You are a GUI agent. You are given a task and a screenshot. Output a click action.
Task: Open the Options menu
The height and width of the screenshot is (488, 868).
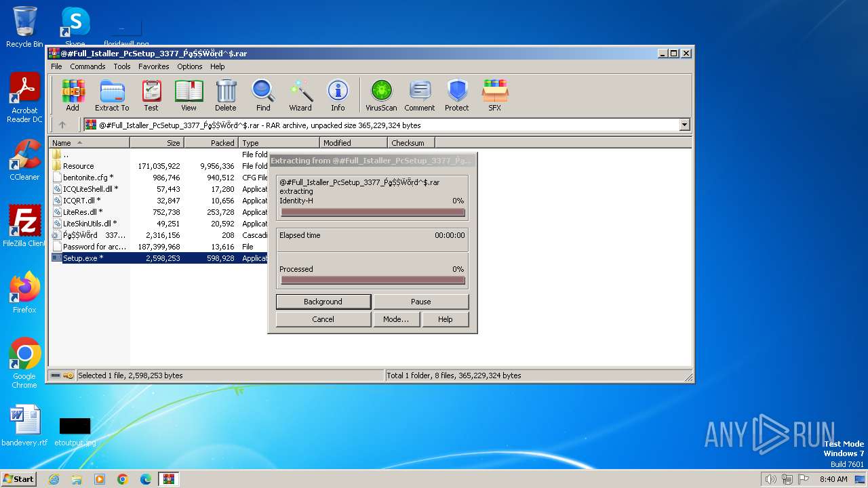tap(190, 66)
